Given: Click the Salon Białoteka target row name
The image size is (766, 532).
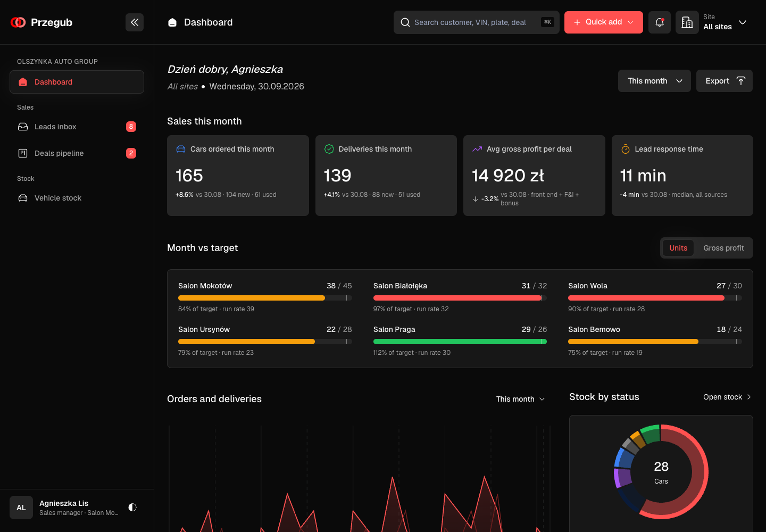Looking at the screenshot, I should pyautogui.click(x=400, y=286).
